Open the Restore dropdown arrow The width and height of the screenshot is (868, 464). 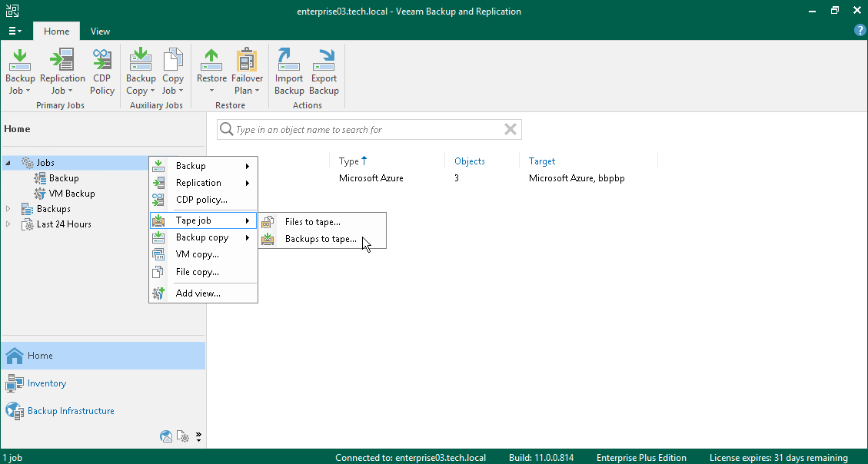coord(211,91)
